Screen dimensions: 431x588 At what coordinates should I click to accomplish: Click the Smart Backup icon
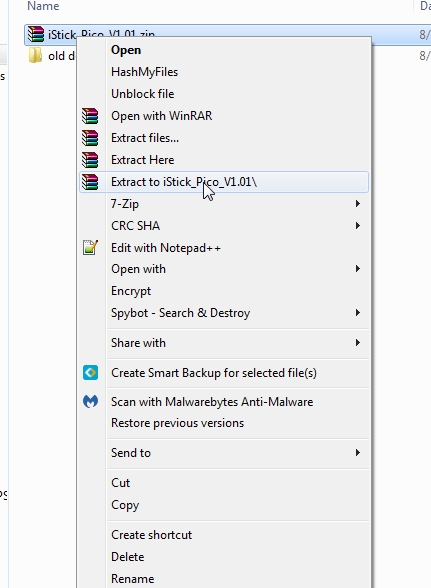(x=90, y=373)
